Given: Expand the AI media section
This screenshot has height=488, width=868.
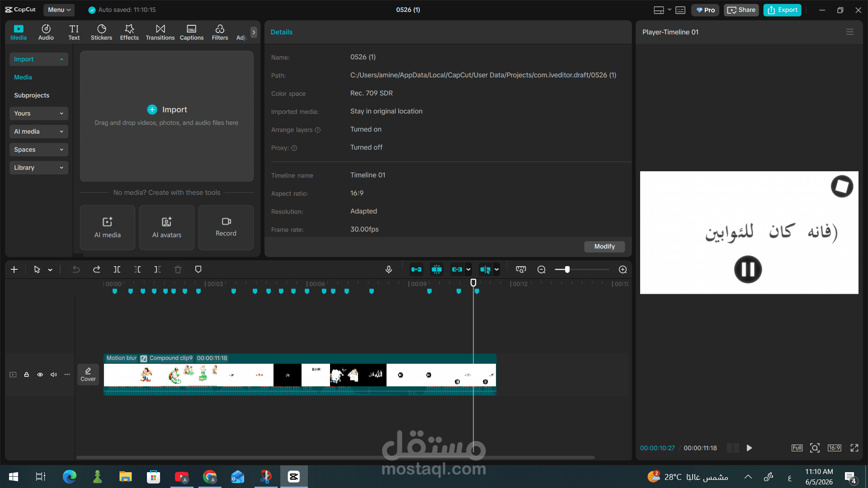Looking at the screenshot, I should 39,131.
